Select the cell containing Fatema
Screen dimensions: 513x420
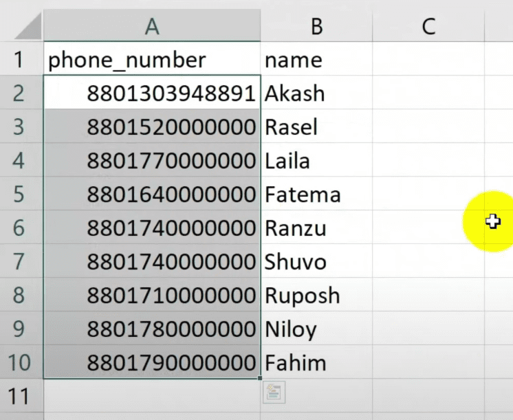pyautogui.click(x=316, y=195)
